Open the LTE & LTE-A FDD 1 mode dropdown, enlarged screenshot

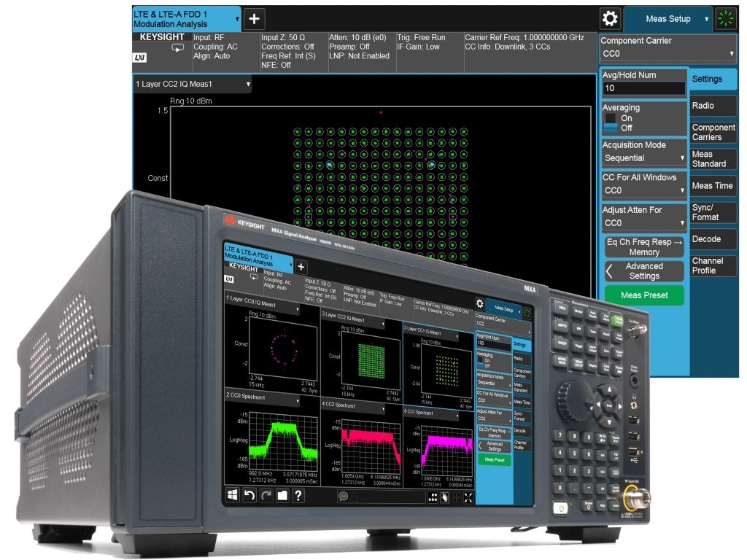[x=186, y=19]
